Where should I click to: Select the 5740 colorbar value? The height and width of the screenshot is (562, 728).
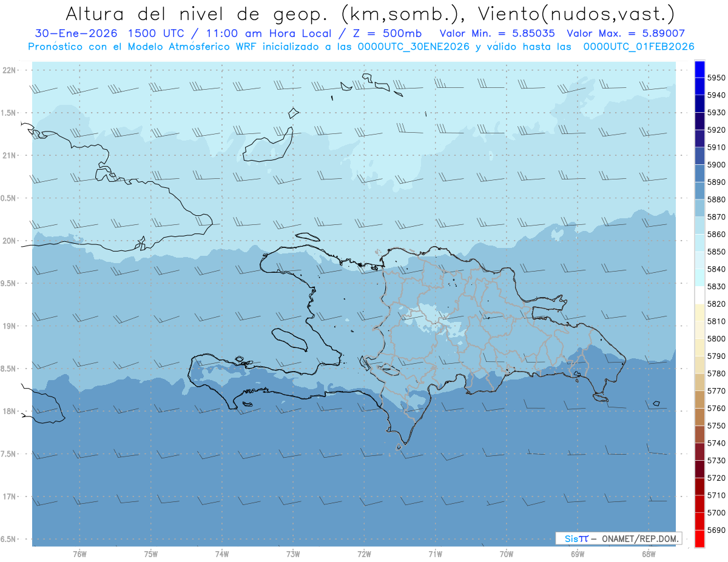pyautogui.click(x=716, y=443)
